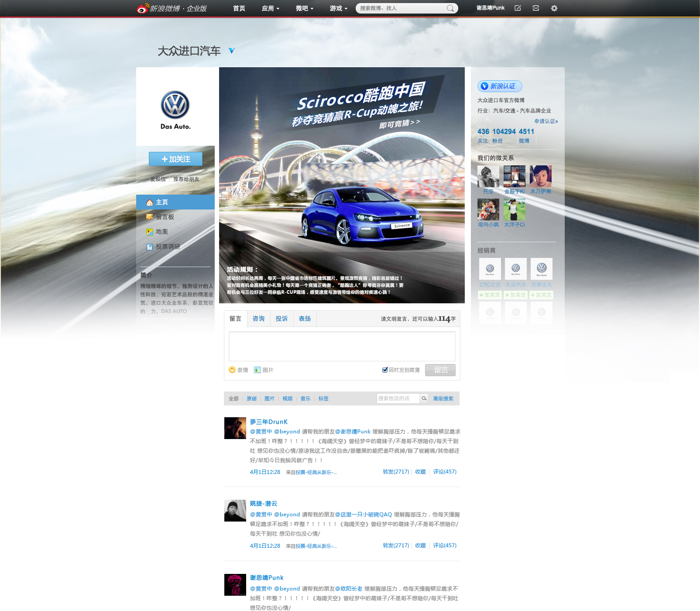Open the messages envelope icon
Image resolution: width=700 pixels, height=611 pixels.
click(536, 8)
